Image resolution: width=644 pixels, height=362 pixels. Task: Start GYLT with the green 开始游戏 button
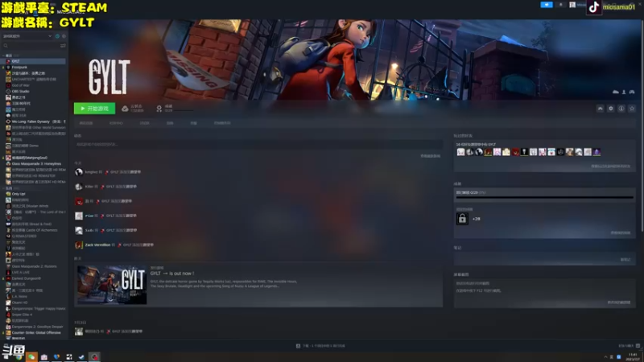94,109
